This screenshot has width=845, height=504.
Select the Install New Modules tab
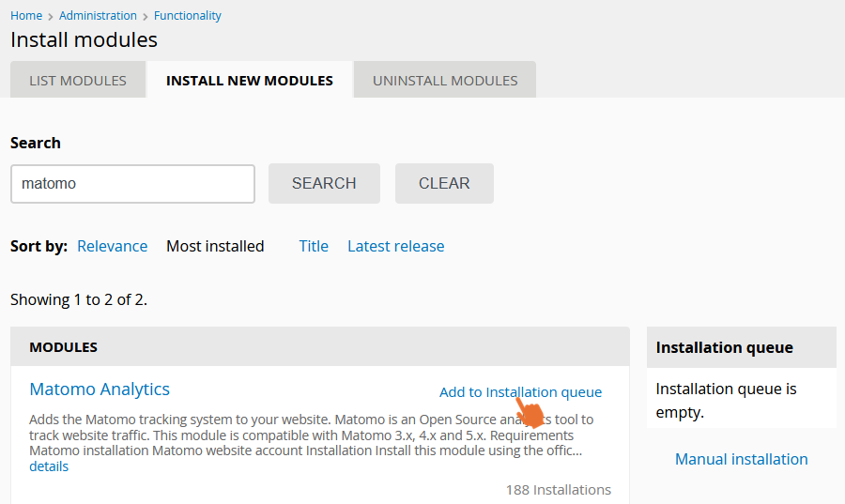tap(250, 80)
